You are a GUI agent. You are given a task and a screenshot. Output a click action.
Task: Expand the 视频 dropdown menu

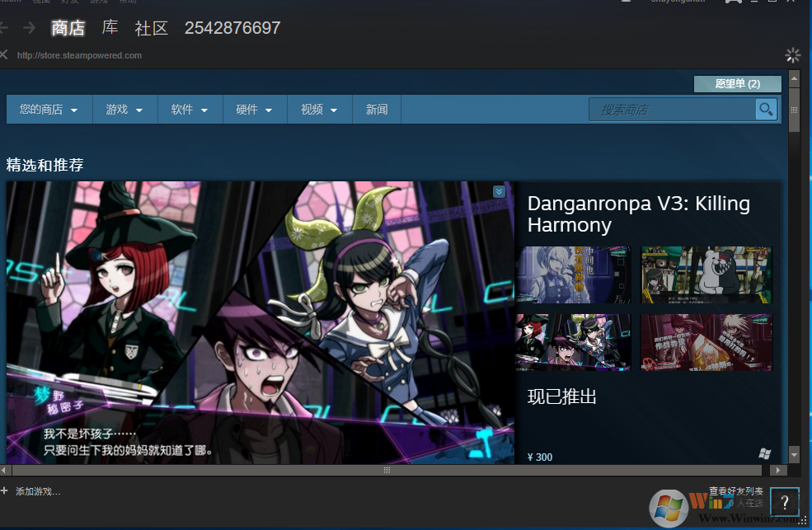coord(320,109)
